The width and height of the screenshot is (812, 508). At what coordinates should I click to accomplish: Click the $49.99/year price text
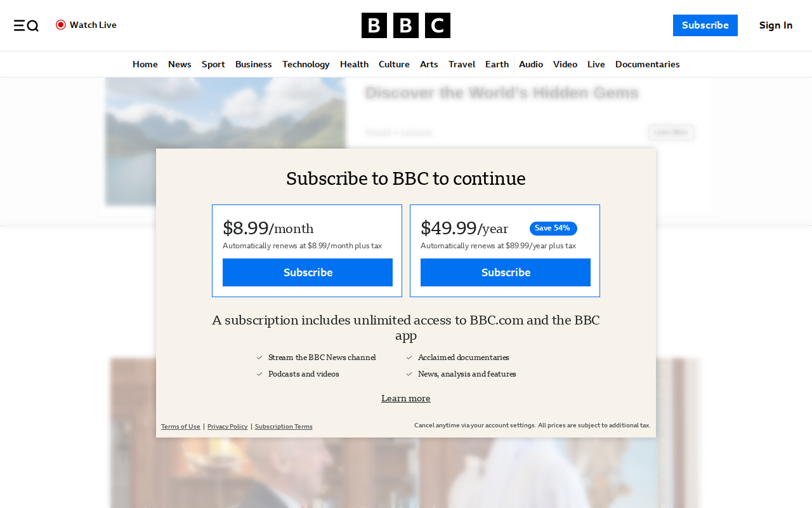coord(464,228)
